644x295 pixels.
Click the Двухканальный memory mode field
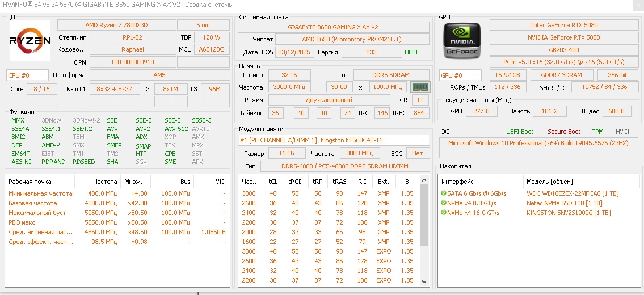click(x=329, y=100)
